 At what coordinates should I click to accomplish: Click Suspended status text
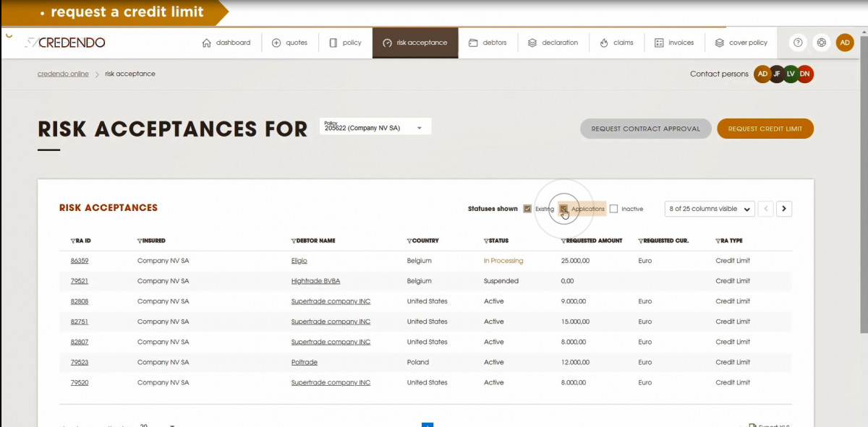pos(501,281)
